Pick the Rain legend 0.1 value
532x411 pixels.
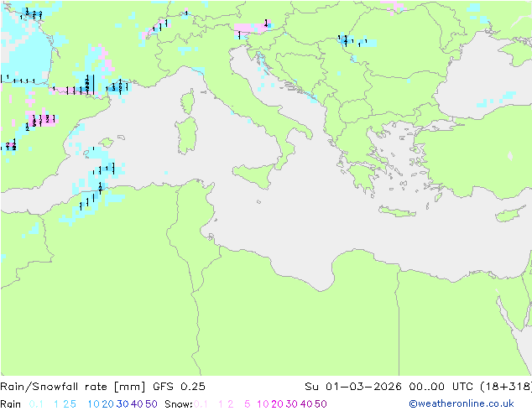click(x=36, y=404)
